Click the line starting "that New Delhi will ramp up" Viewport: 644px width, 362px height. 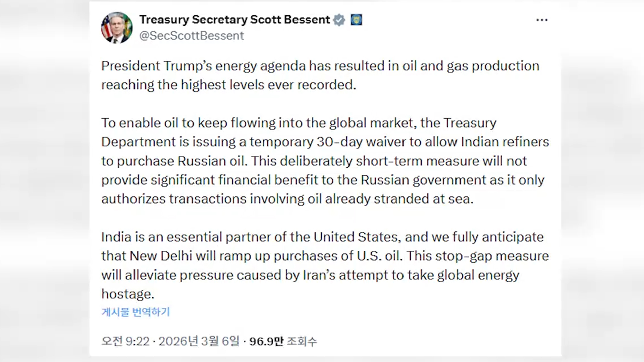[x=325, y=256]
